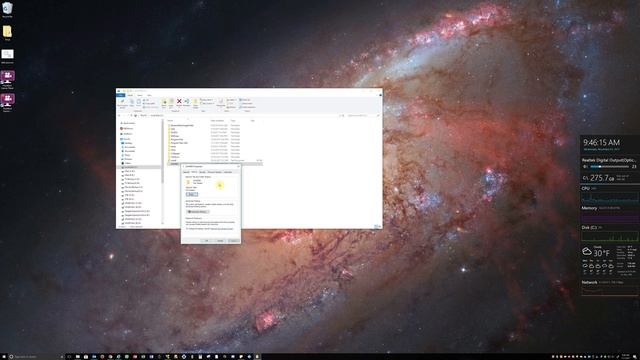Click Cancel in the Properties dialog
640x360 pixels.
[x=220, y=241]
